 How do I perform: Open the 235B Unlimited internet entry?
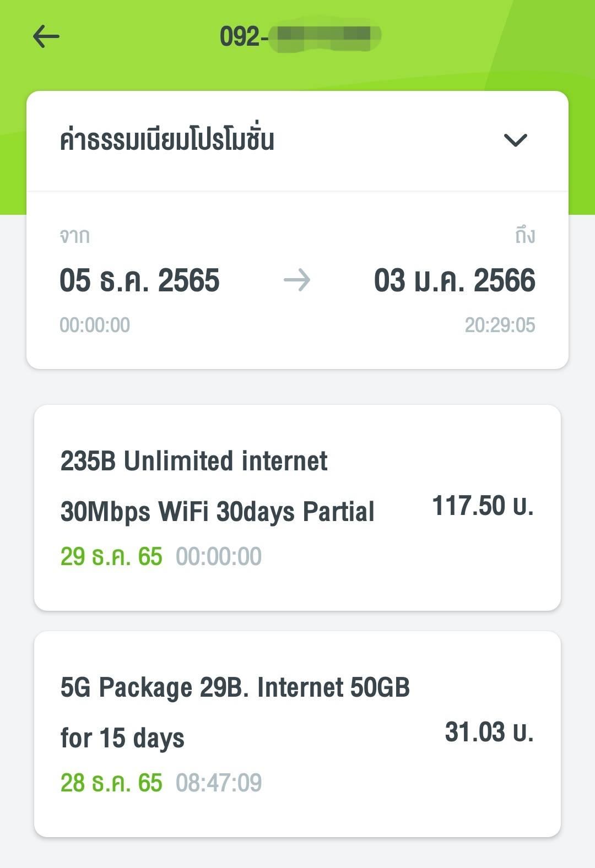pyautogui.click(x=194, y=461)
